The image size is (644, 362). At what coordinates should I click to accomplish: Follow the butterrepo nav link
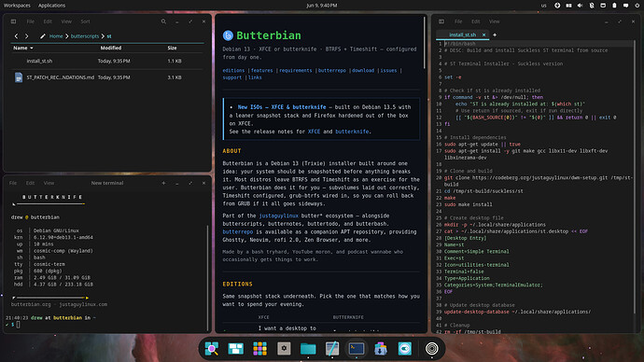[x=332, y=71]
